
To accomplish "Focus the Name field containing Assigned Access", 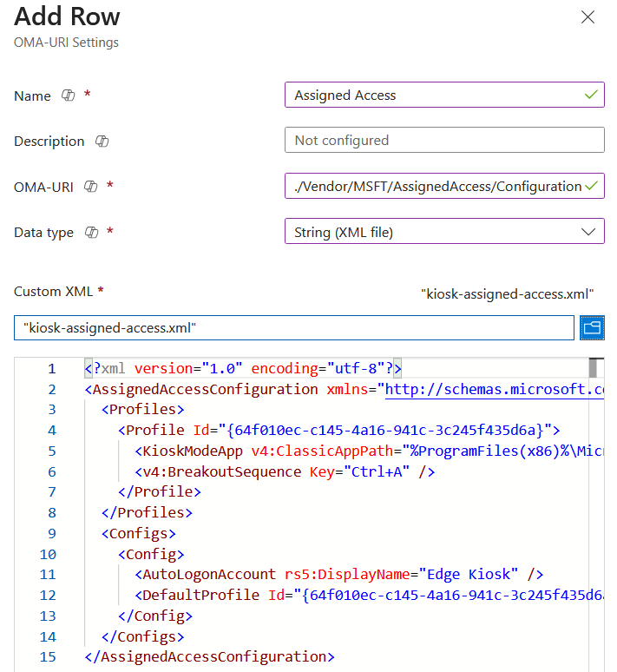I will 434,96.
